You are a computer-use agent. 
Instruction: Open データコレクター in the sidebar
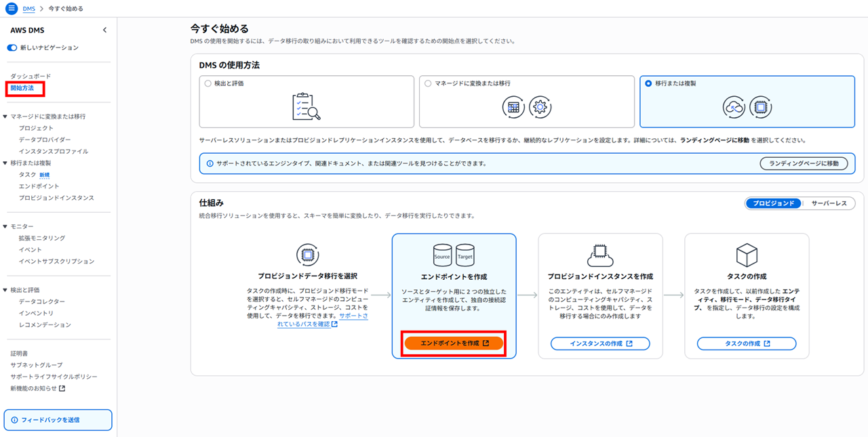[x=42, y=302]
